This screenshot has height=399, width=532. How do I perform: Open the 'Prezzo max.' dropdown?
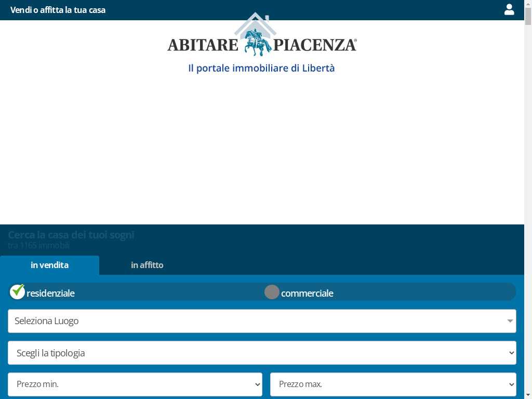click(393, 384)
